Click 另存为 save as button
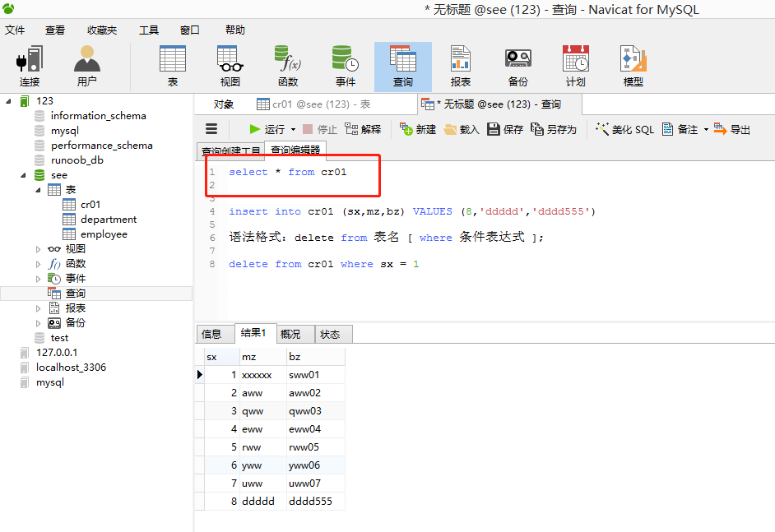This screenshot has width=775, height=532. click(x=554, y=129)
